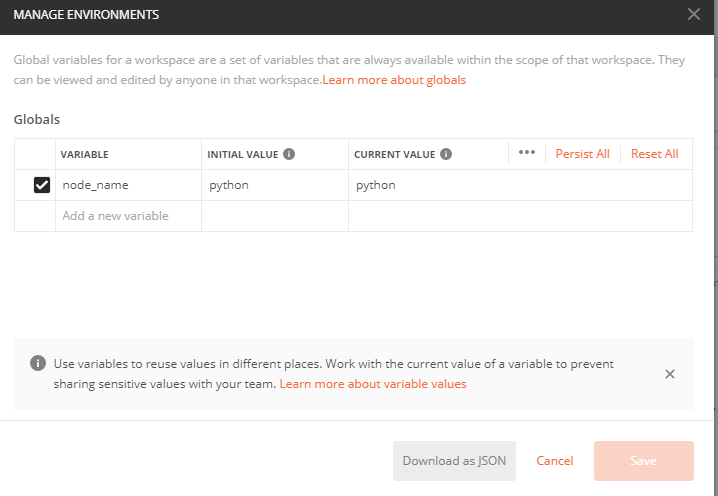Viewport: 718px width, 496px height.
Task: Open the three-dots more options menu
Action: [x=527, y=153]
